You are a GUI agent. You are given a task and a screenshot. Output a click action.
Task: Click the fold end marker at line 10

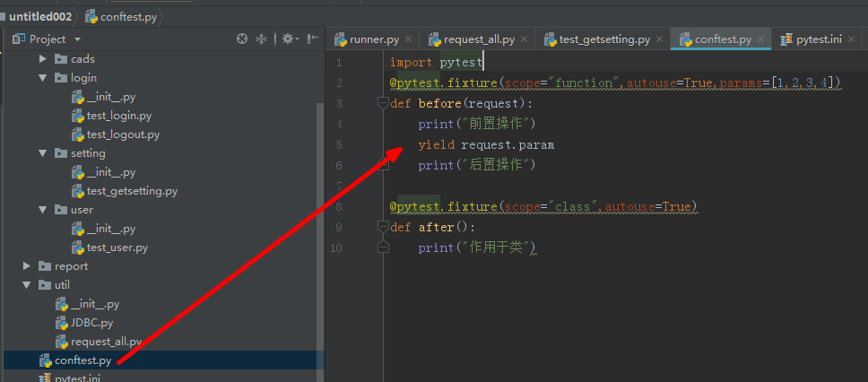coord(383,247)
